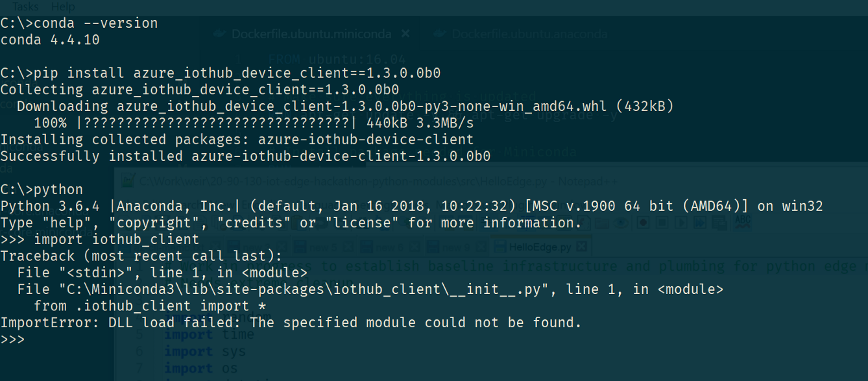Close the HelloEdge.py tab
868x381 pixels.
[581, 247]
